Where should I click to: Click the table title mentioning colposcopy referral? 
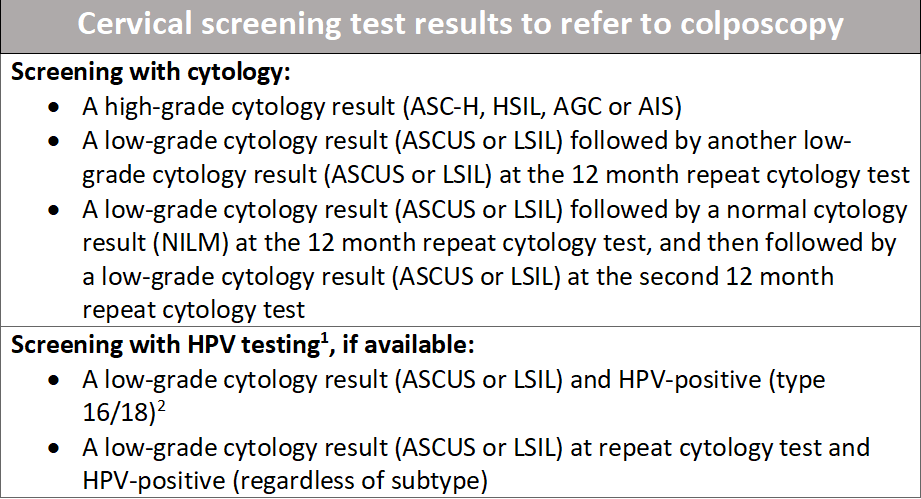click(x=460, y=25)
